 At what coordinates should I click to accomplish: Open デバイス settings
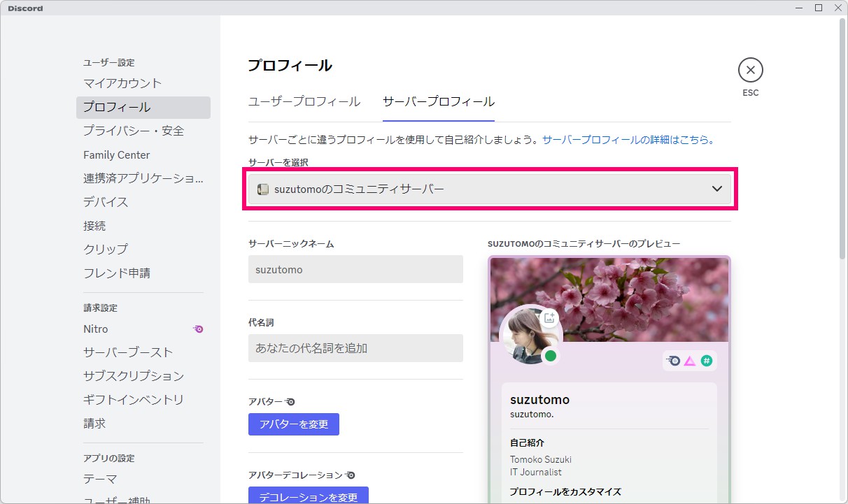pos(143,202)
